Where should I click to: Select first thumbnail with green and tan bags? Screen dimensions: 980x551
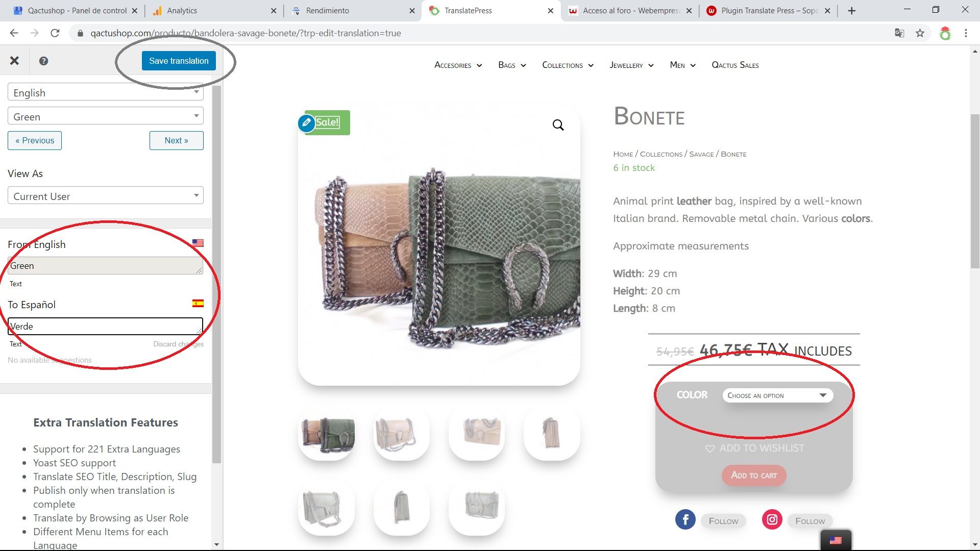point(327,434)
